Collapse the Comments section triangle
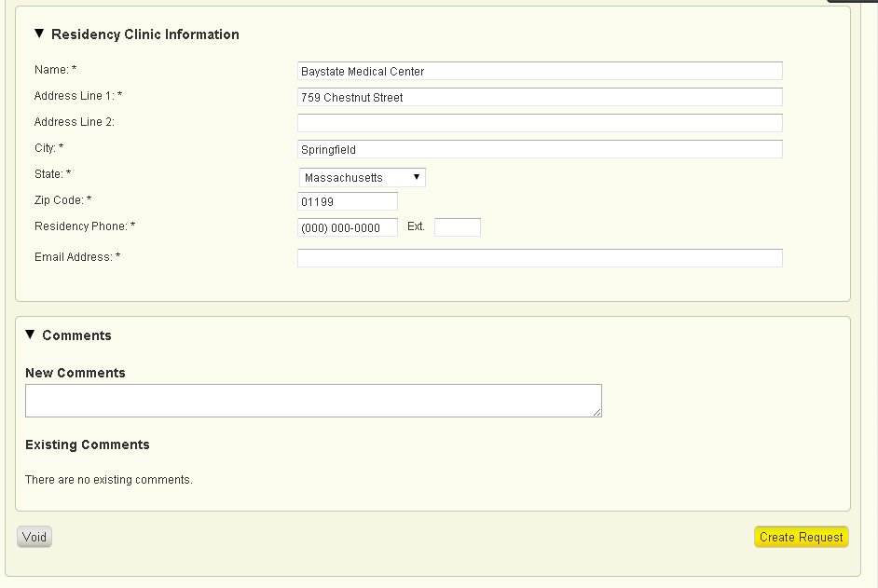Image resolution: width=878 pixels, height=588 pixels. click(30, 335)
